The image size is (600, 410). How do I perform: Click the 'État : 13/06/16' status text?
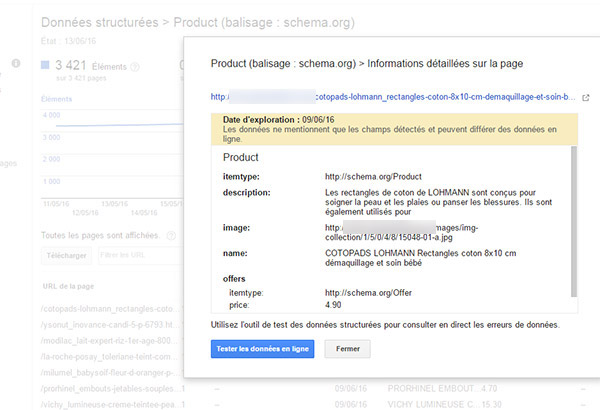point(68,41)
